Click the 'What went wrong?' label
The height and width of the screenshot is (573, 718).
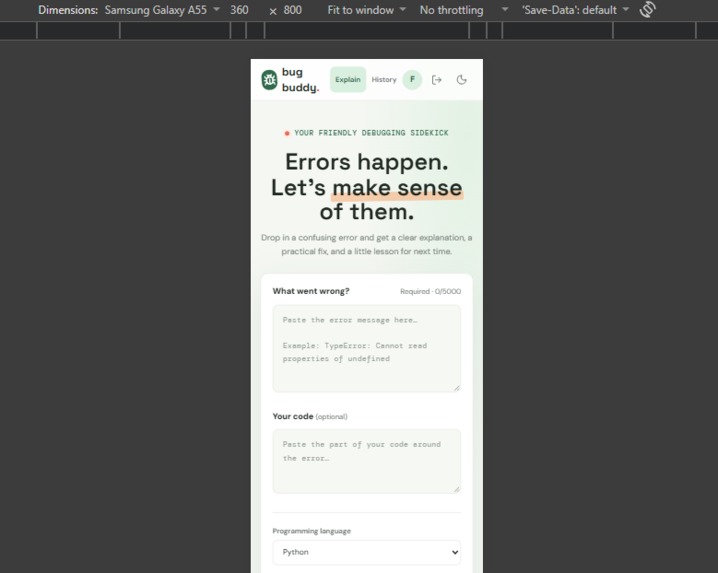[x=311, y=291]
